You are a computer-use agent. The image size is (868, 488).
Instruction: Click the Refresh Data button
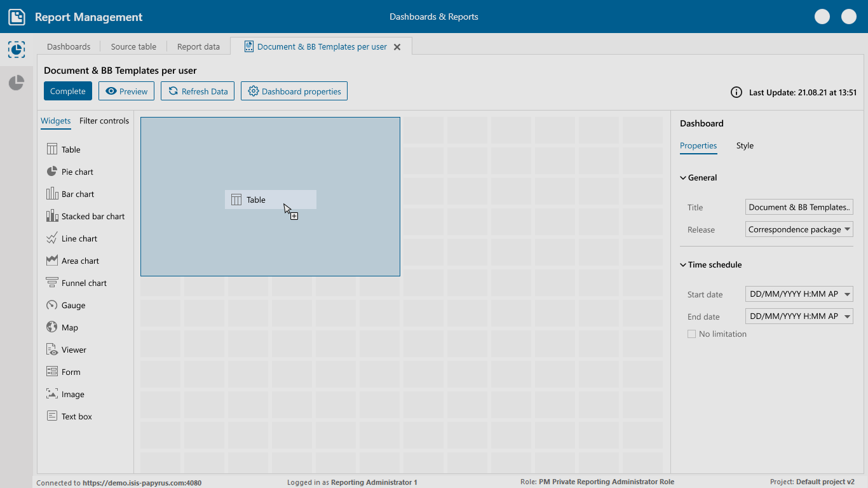tap(198, 91)
